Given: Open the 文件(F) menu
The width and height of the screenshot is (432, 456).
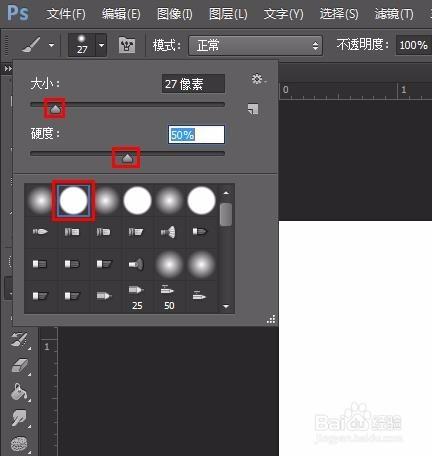Looking at the screenshot, I should (66, 14).
